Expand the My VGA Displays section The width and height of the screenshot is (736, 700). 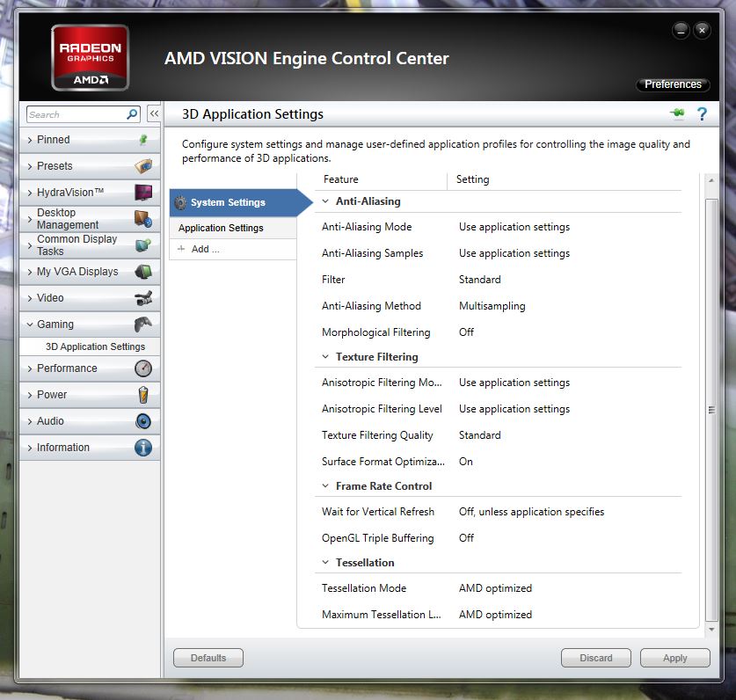[x=30, y=272]
